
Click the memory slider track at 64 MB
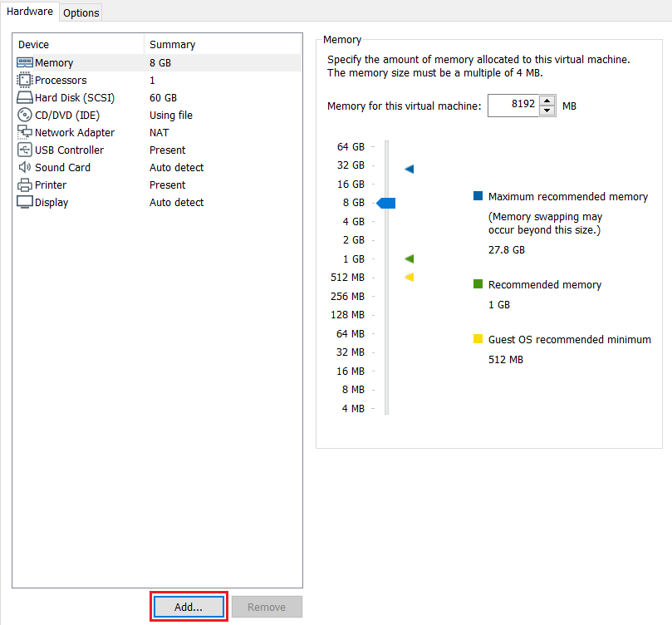tap(386, 333)
